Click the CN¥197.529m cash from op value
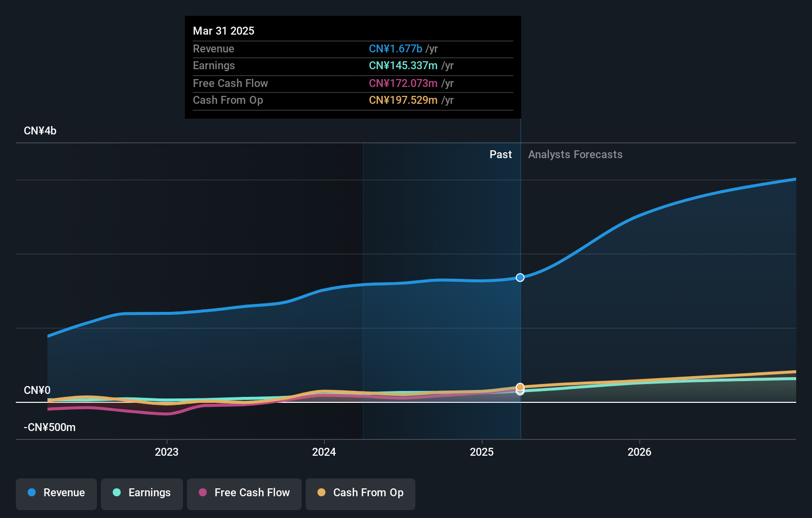Viewport: 812px width, 518px height. coord(403,100)
